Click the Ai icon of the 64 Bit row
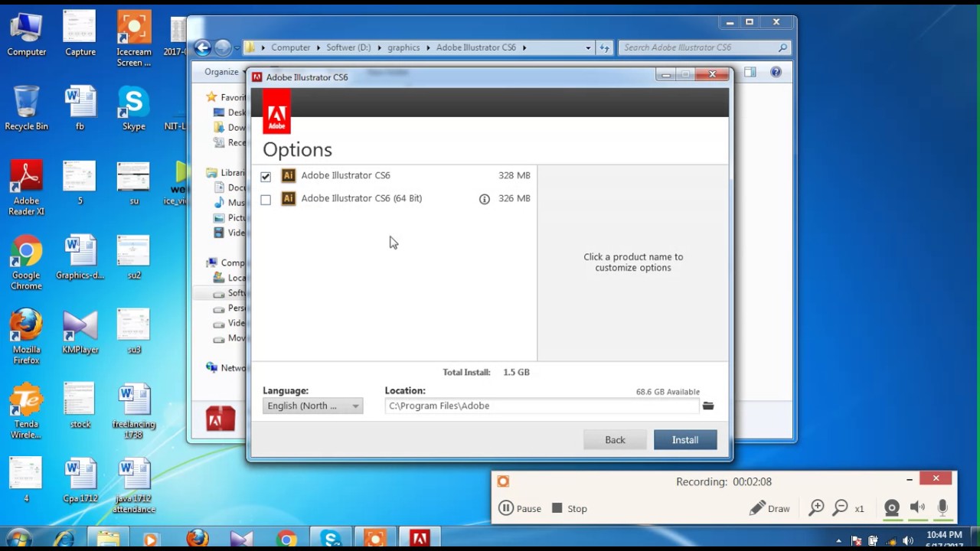The image size is (980, 551). coord(288,198)
